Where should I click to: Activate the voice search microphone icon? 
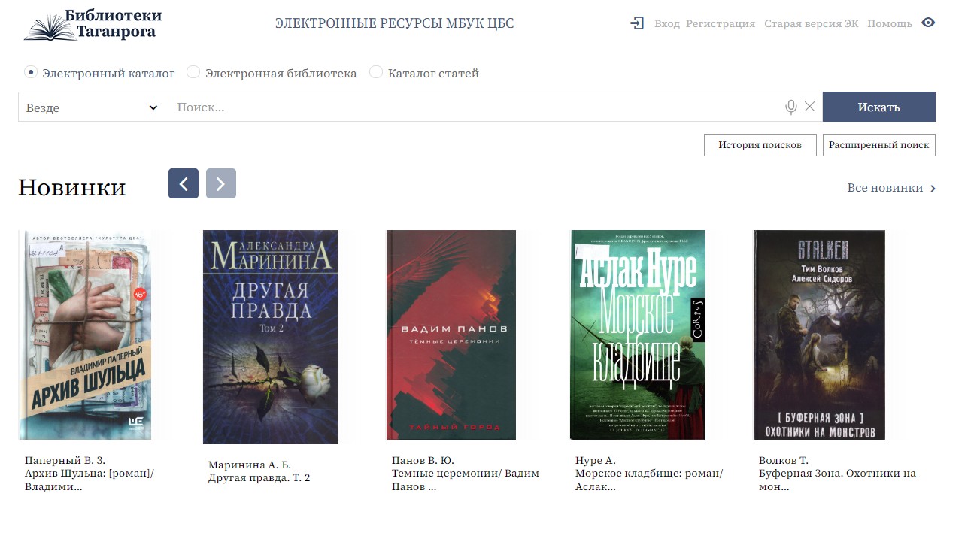tap(790, 107)
